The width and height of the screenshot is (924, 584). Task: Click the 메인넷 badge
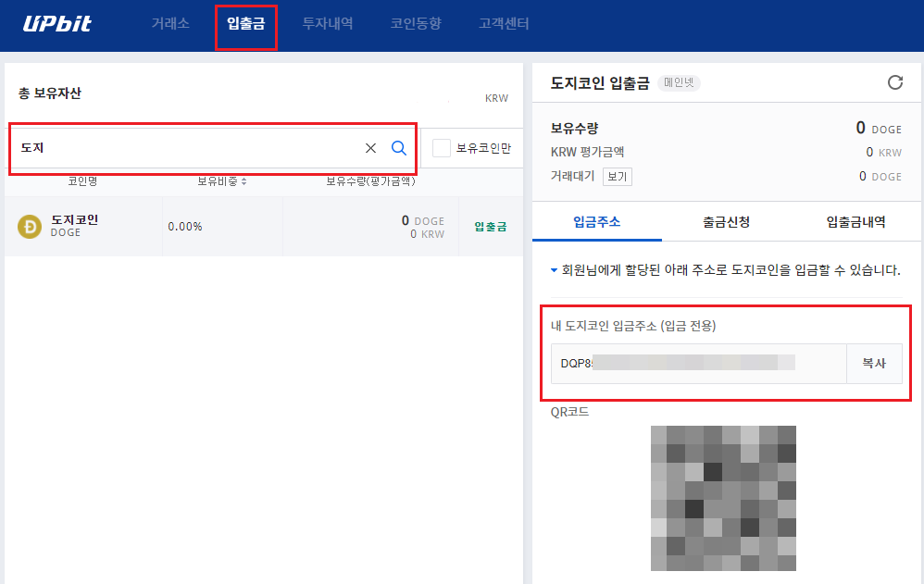tap(679, 82)
